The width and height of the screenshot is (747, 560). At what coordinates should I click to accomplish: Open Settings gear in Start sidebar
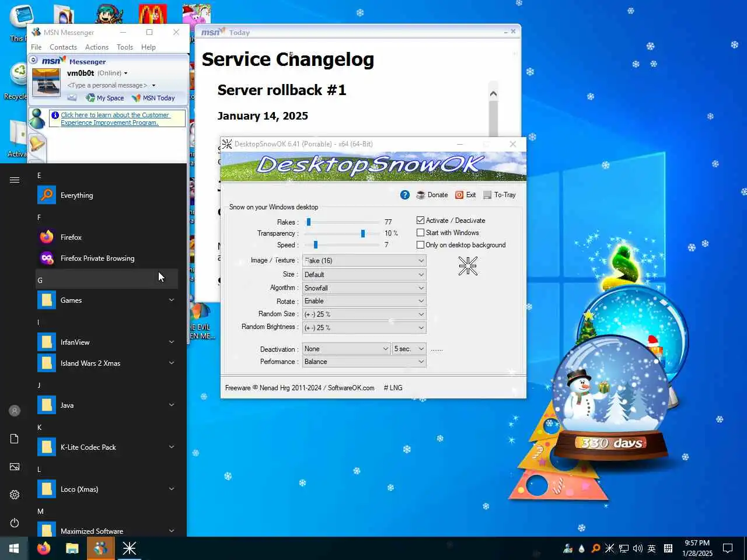pyautogui.click(x=15, y=495)
